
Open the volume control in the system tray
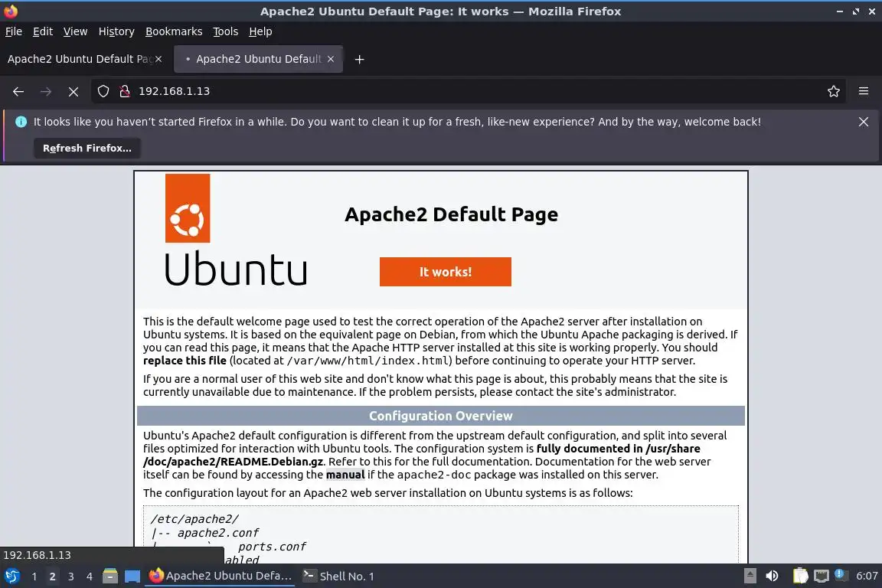coord(773,576)
